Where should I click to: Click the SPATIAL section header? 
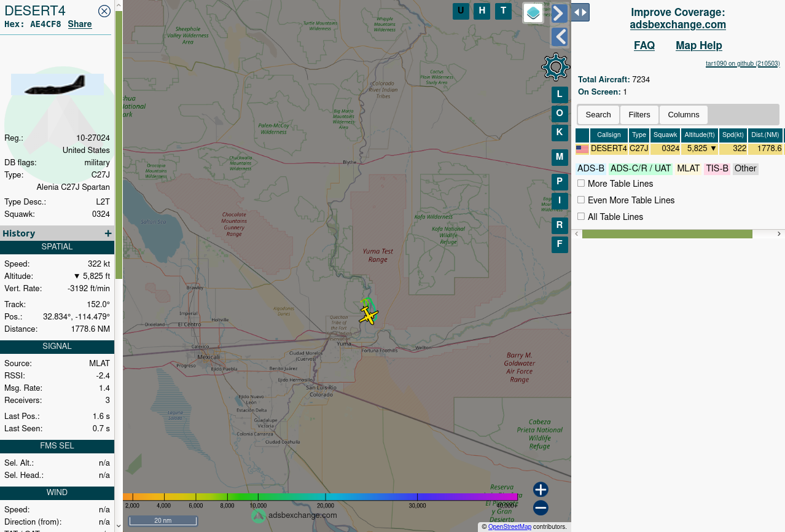pyautogui.click(x=57, y=247)
